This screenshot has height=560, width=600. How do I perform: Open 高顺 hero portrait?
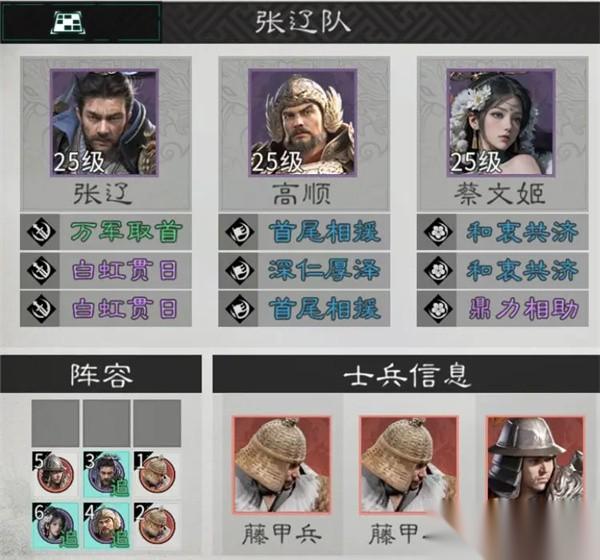click(x=302, y=122)
